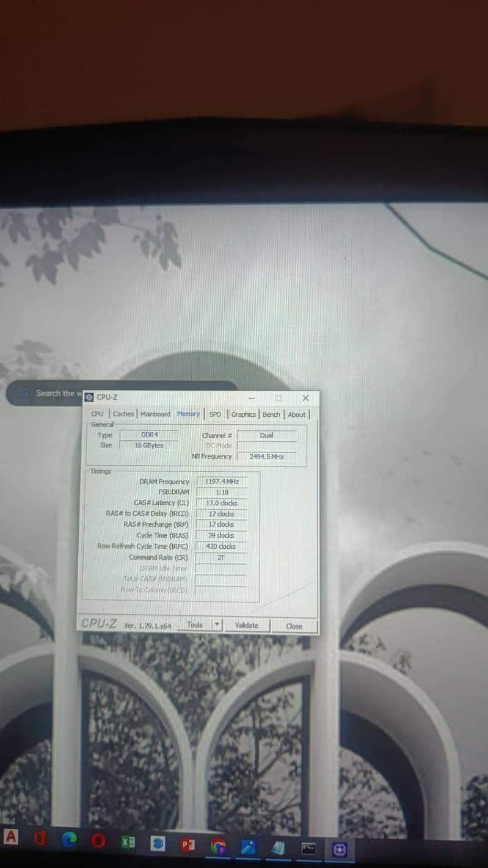The height and width of the screenshot is (868, 488).
Task: Click the memory Type field showing DDR4
Action: point(150,435)
